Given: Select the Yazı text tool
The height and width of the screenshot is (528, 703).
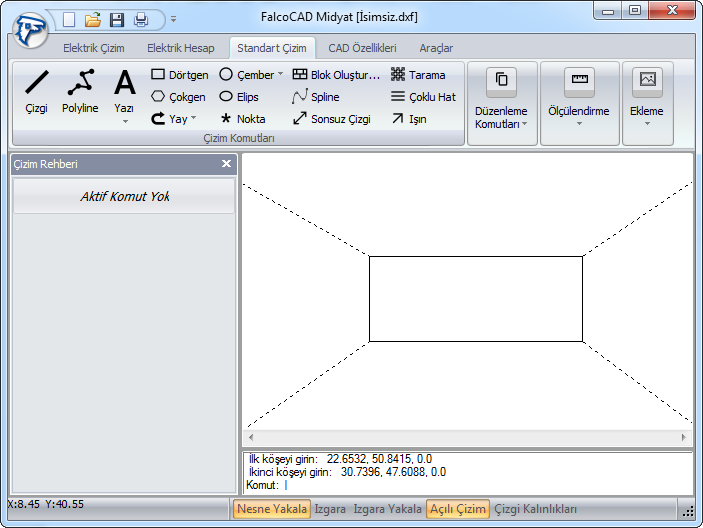Looking at the screenshot, I should tap(125, 90).
